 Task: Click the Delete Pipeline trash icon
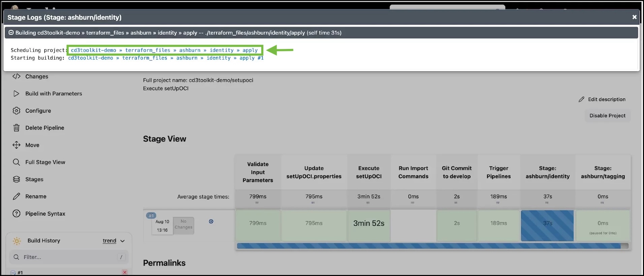coord(16,128)
